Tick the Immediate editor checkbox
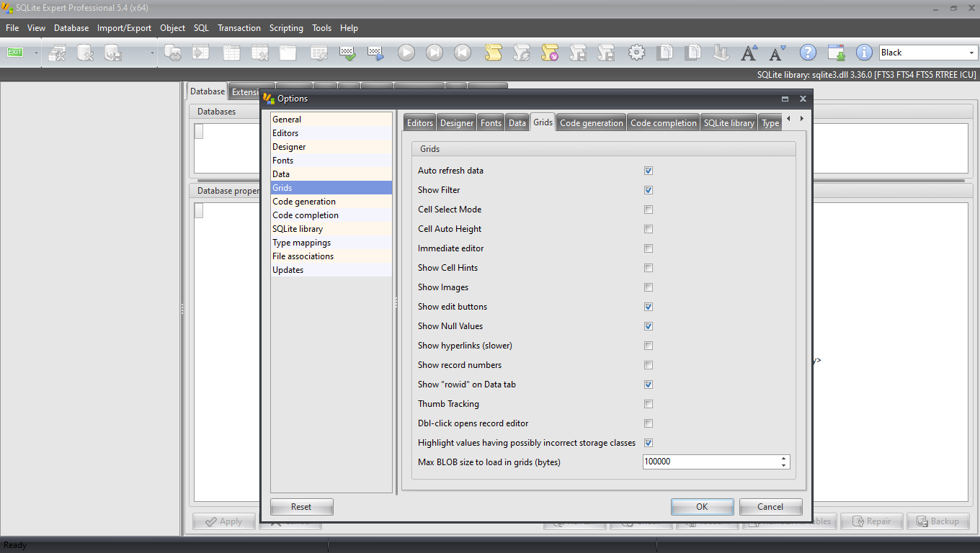Image resolution: width=980 pixels, height=553 pixels. point(649,248)
